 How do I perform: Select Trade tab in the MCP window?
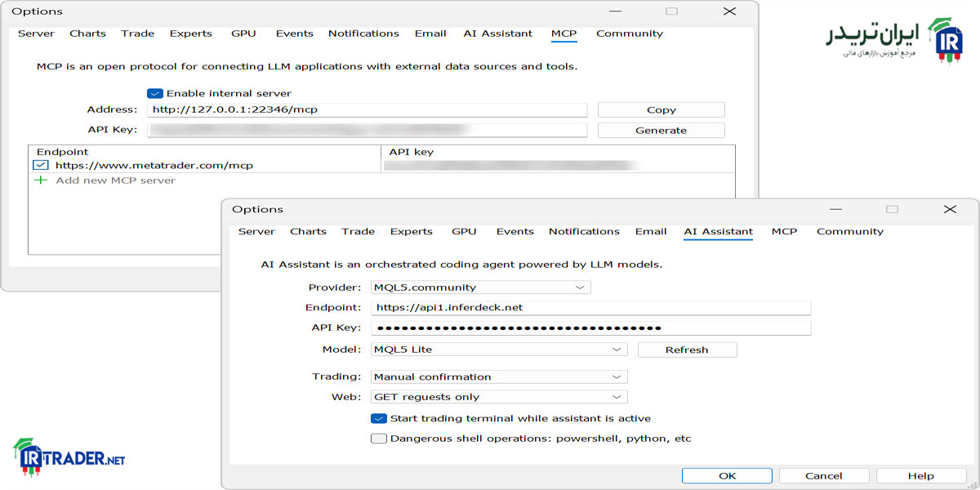pyautogui.click(x=137, y=33)
